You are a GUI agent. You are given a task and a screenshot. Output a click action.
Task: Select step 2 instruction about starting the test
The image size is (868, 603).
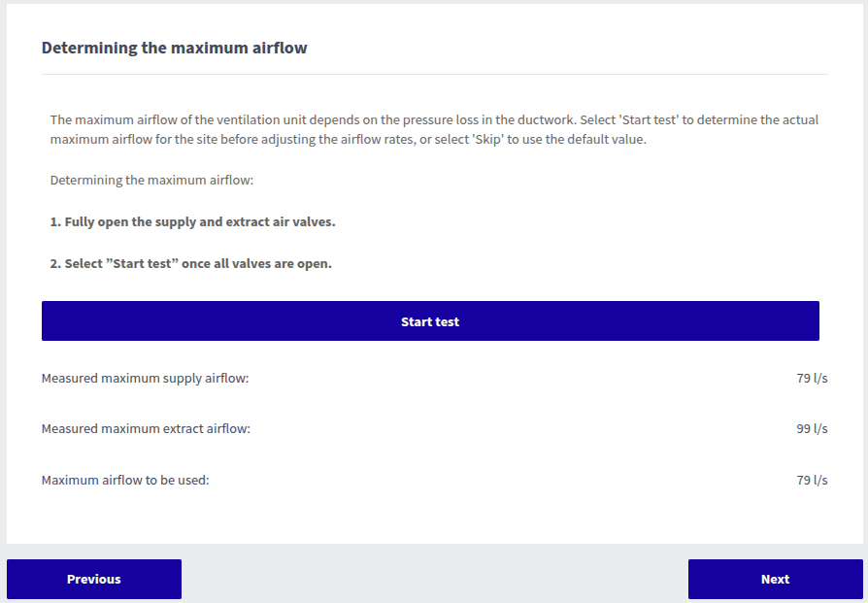190,264
